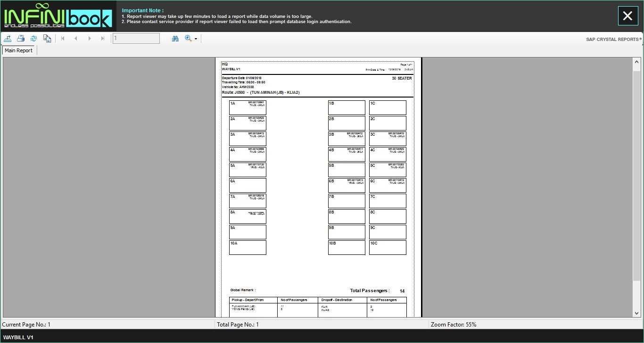Click the Export Report icon

click(8, 39)
